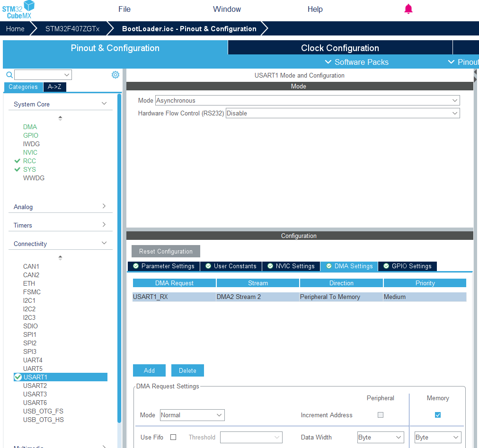Open the GPIO Settings tab
The height and width of the screenshot is (448, 479).
pos(408,266)
